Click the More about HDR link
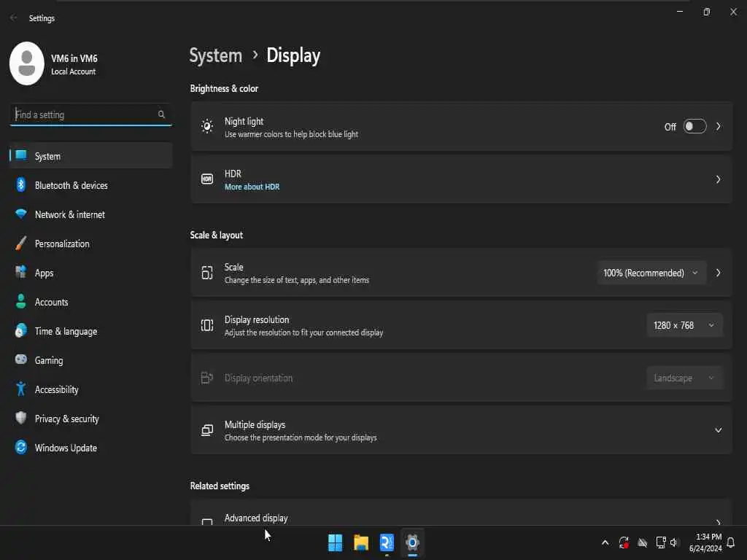 252,187
